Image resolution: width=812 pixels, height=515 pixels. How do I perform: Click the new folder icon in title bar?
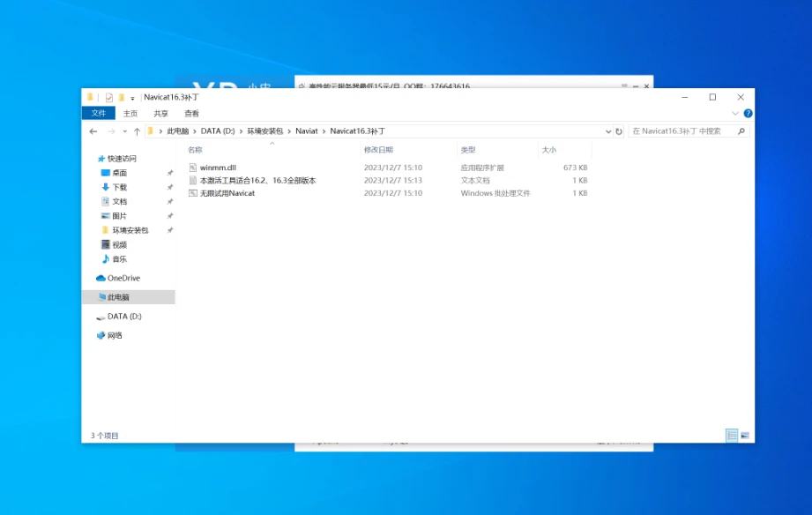[x=121, y=97]
